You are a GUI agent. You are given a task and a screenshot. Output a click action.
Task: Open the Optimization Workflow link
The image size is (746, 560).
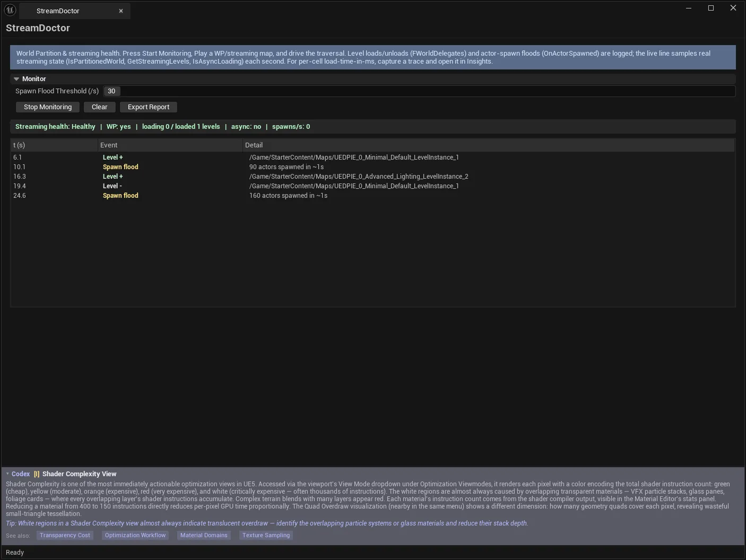135,536
